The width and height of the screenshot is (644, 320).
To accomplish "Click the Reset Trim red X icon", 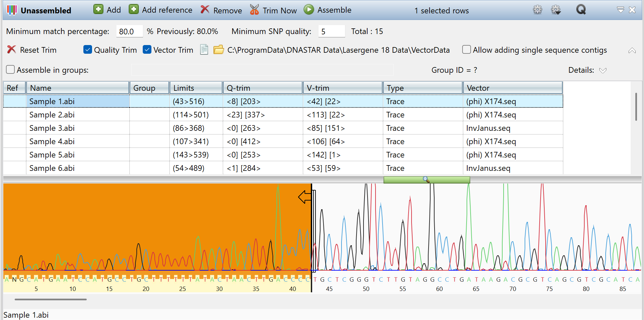I will (x=11, y=49).
